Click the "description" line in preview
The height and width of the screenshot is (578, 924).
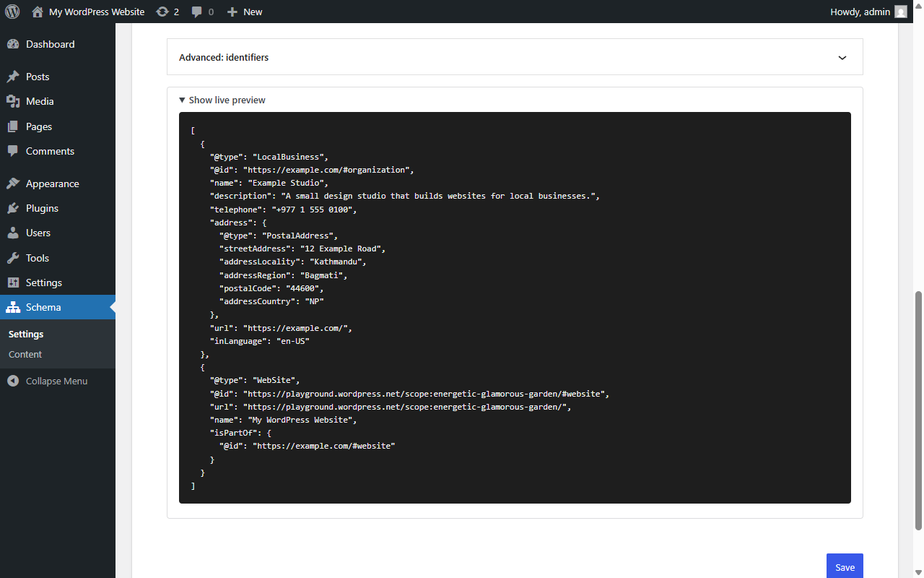click(405, 196)
